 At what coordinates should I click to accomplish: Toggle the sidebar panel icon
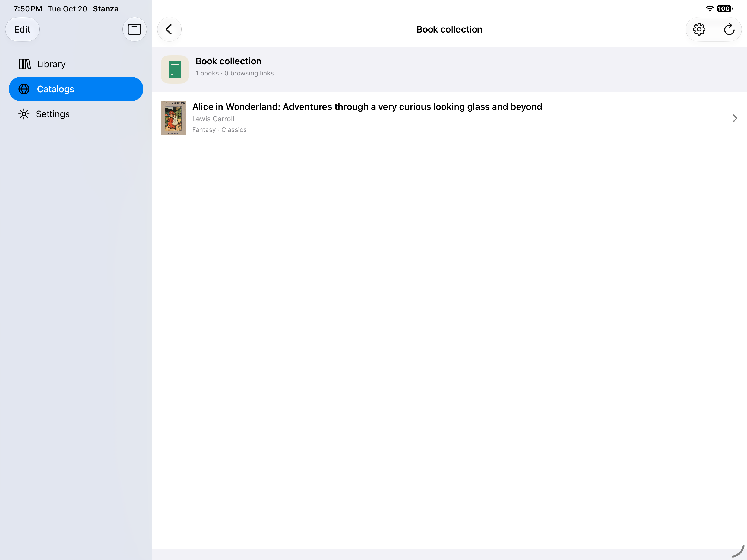click(134, 29)
